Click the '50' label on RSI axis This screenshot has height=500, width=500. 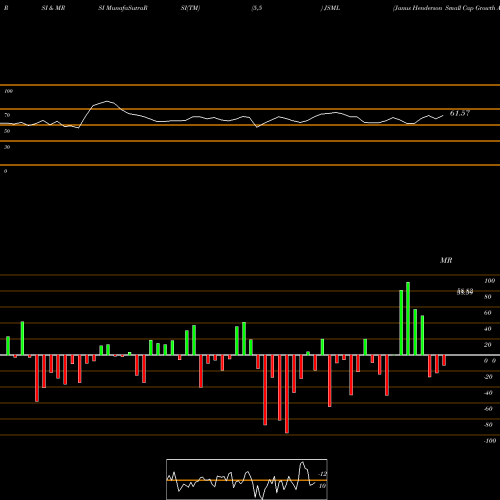pyautogui.click(x=7, y=131)
